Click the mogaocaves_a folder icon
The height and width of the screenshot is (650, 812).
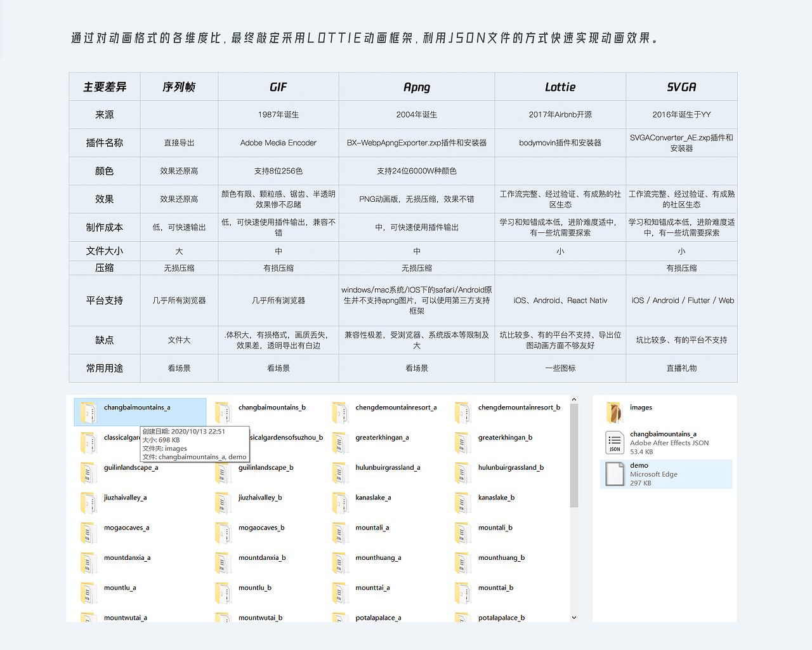point(89,533)
